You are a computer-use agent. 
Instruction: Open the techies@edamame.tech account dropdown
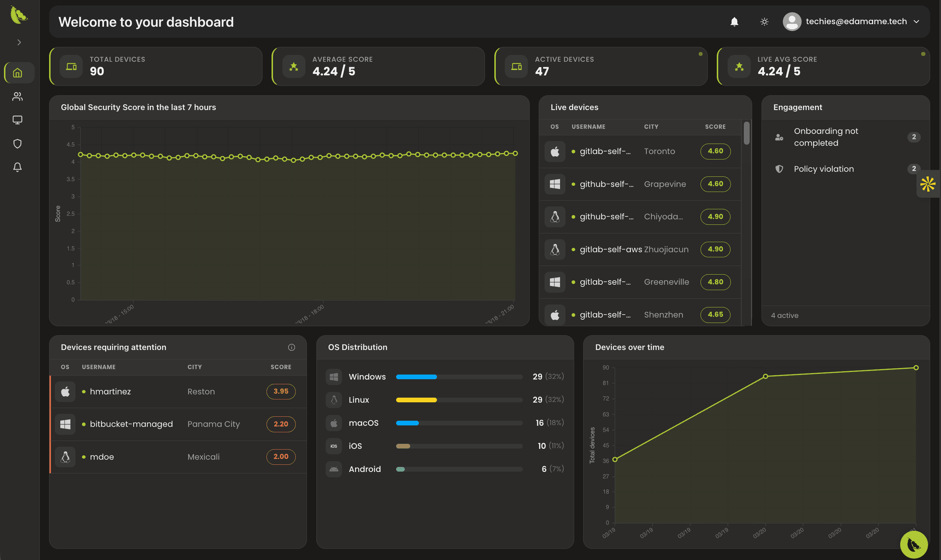[x=856, y=22]
